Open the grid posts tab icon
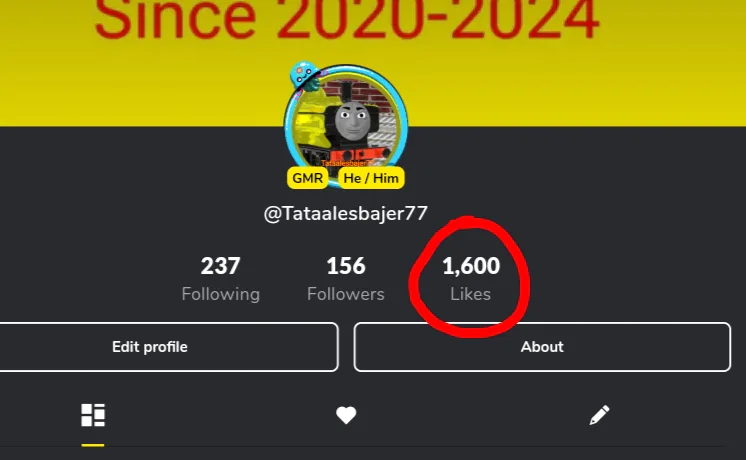This screenshot has height=460, width=746. click(x=93, y=415)
